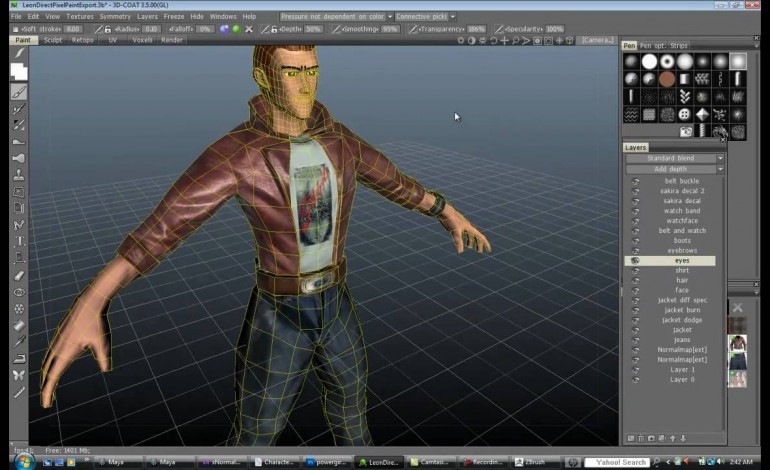Pick the brown circular brush alpha
This screenshot has height=470, width=770.
(x=667, y=79)
